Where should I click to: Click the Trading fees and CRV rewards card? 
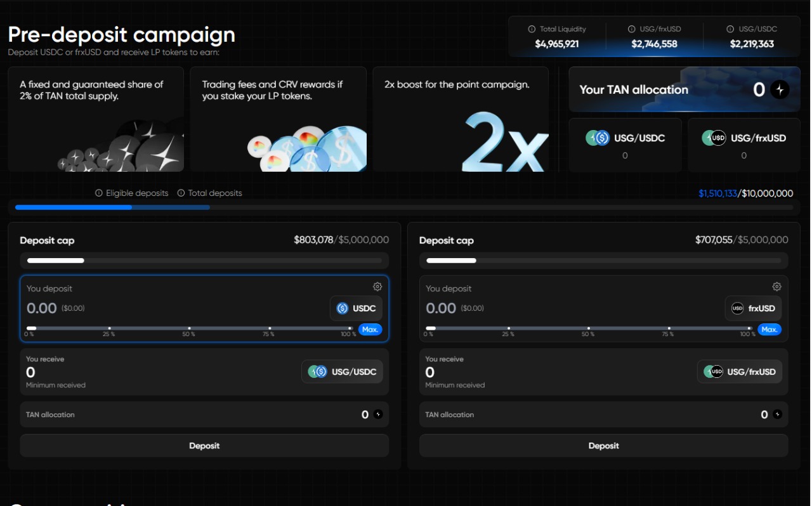coord(278,119)
